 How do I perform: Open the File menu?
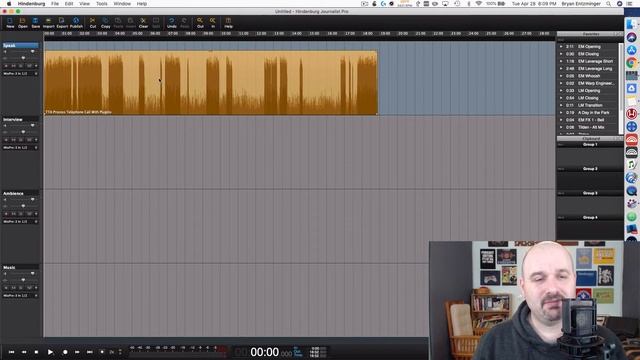[x=55, y=4]
